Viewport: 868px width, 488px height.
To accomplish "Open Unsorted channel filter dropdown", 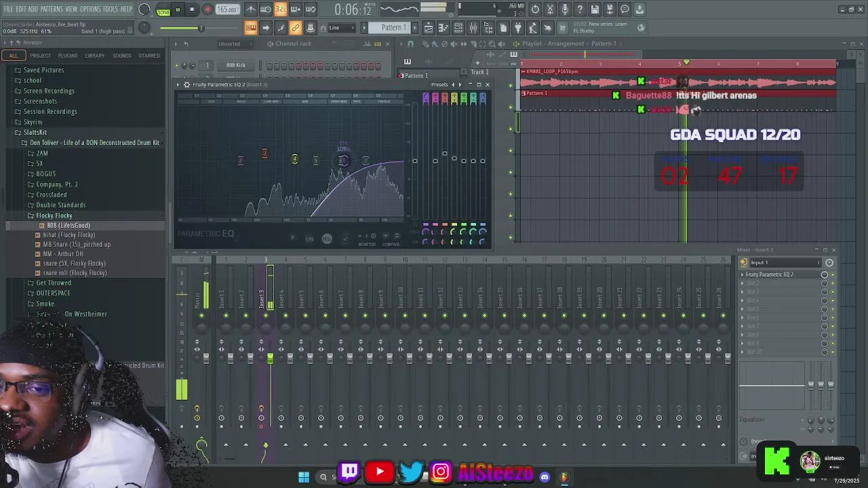I will click(235, 44).
